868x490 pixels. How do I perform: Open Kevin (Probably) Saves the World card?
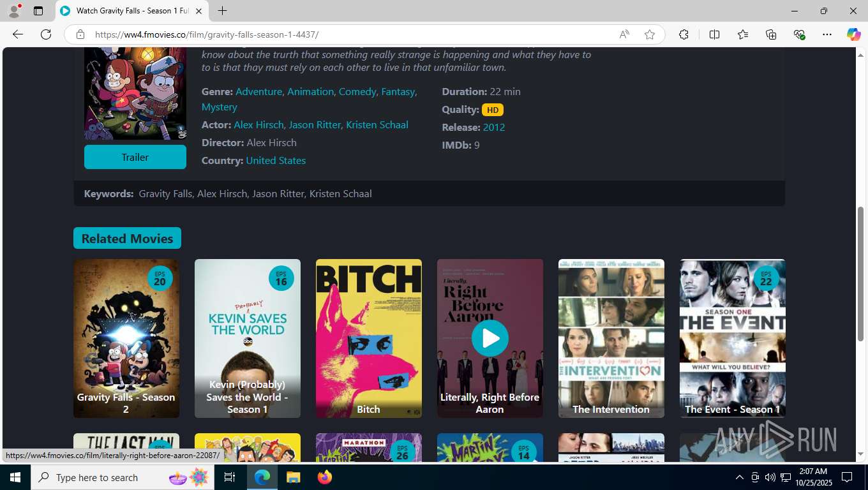248,338
